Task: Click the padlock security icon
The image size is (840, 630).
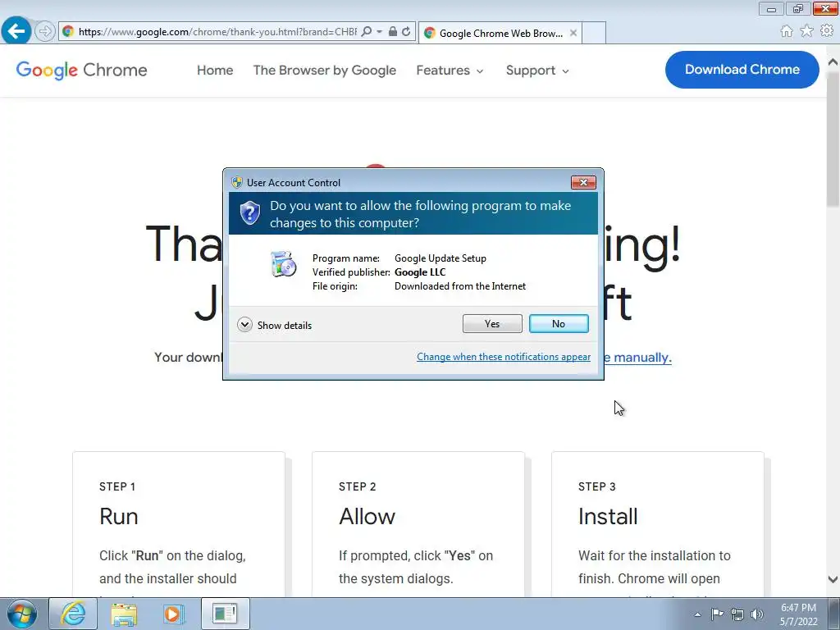Action: [393, 31]
